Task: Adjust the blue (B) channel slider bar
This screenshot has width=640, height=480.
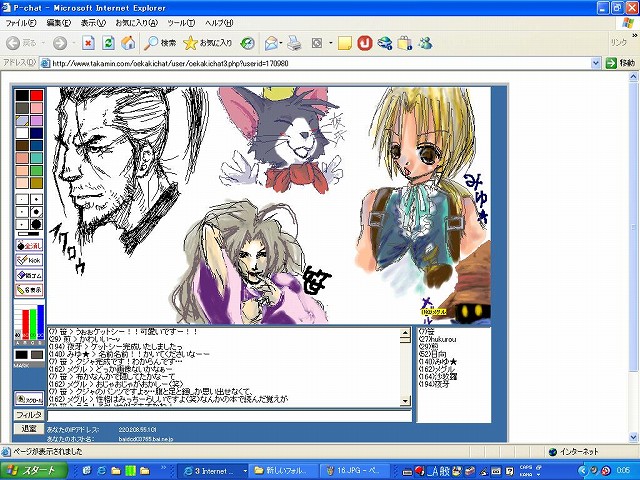Action: [40, 322]
